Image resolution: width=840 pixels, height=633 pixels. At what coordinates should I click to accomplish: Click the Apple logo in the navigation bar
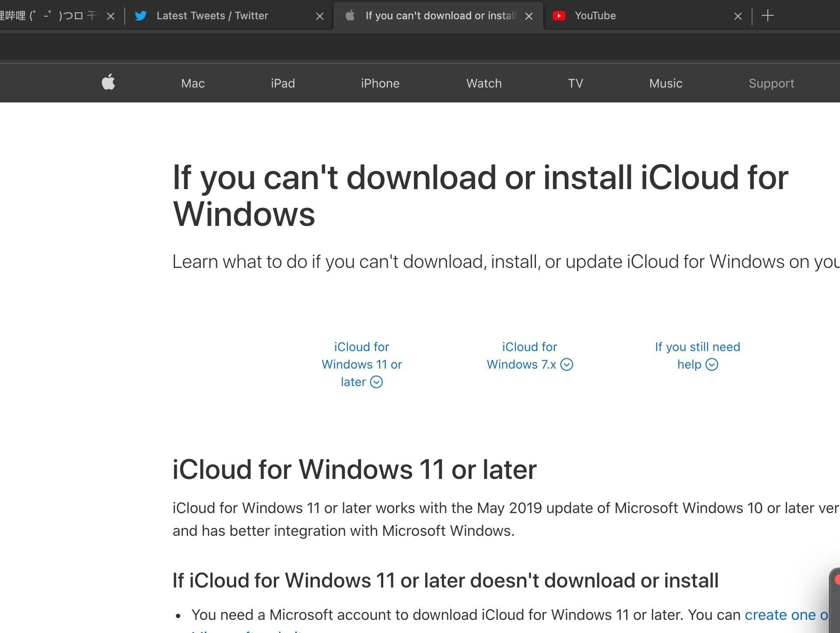[x=108, y=82]
